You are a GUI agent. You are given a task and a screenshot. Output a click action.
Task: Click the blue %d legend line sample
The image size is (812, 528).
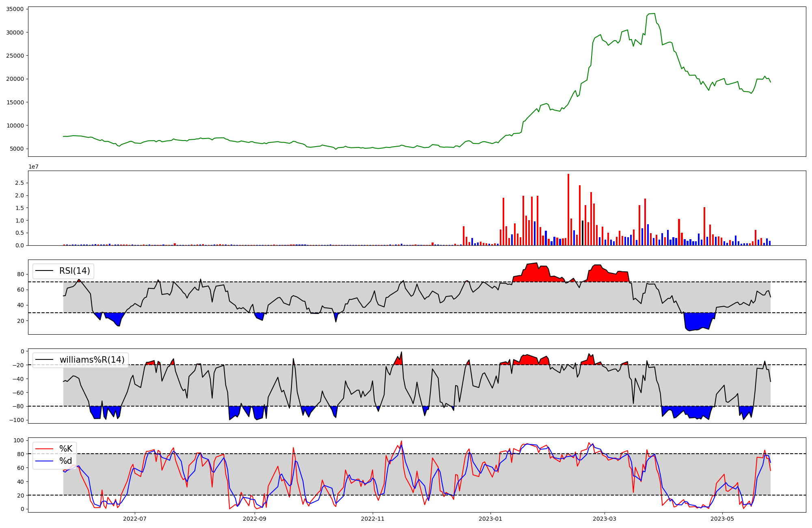point(44,461)
